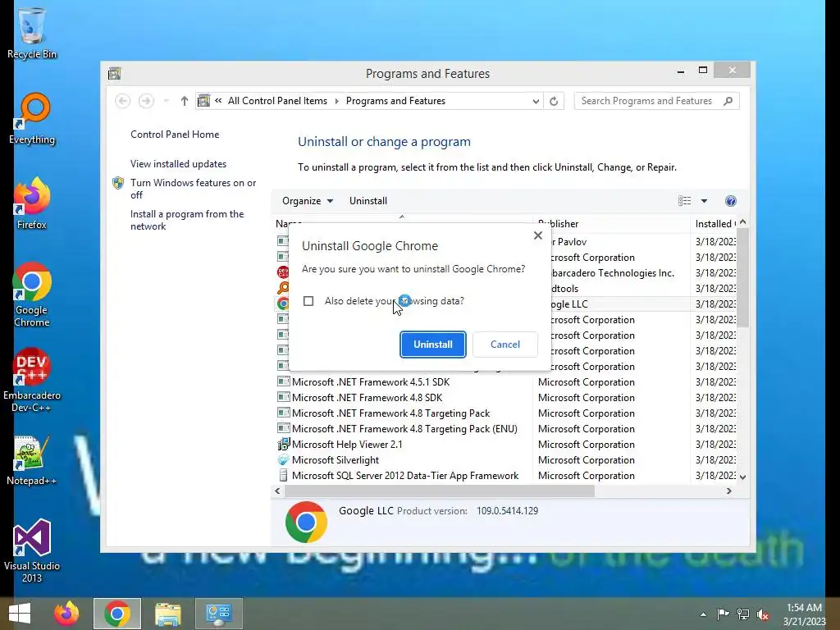This screenshot has width=840, height=630.
Task: Open File Explorer from the taskbar
Action: point(167,614)
